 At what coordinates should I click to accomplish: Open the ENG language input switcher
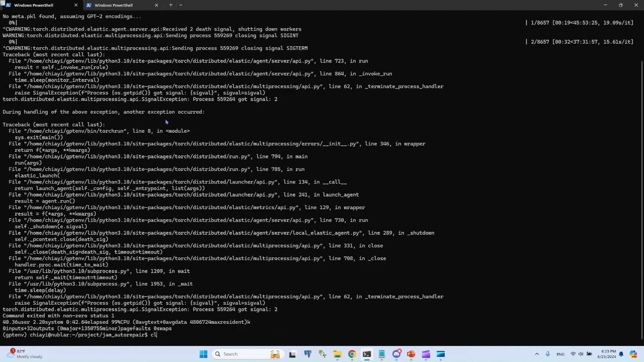click(x=560, y=354)
